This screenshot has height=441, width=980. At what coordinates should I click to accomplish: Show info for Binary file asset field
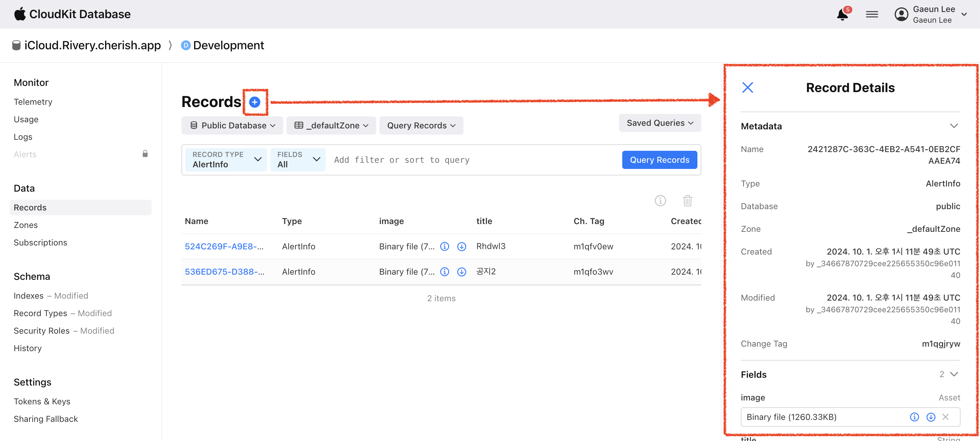point(914,417)
